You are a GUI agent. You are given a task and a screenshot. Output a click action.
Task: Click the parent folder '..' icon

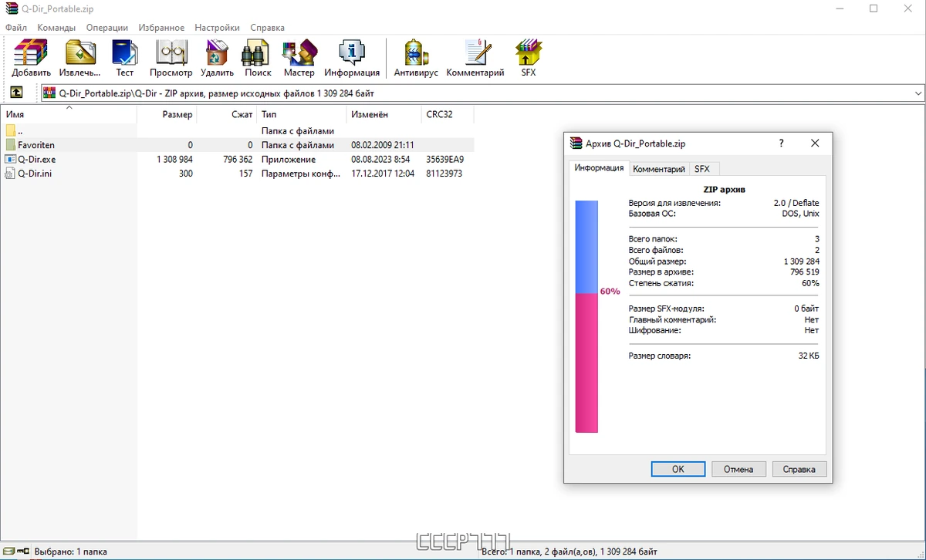10,131
